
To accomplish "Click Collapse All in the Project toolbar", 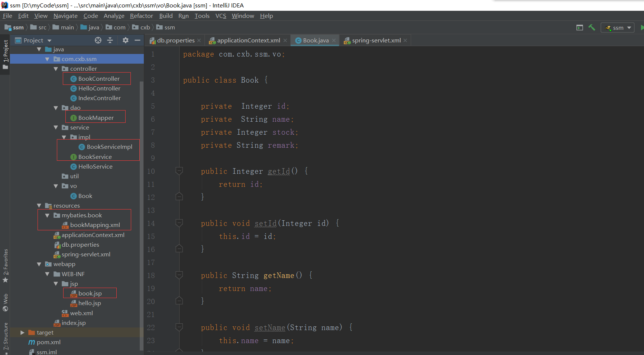I will click(110, 40).
